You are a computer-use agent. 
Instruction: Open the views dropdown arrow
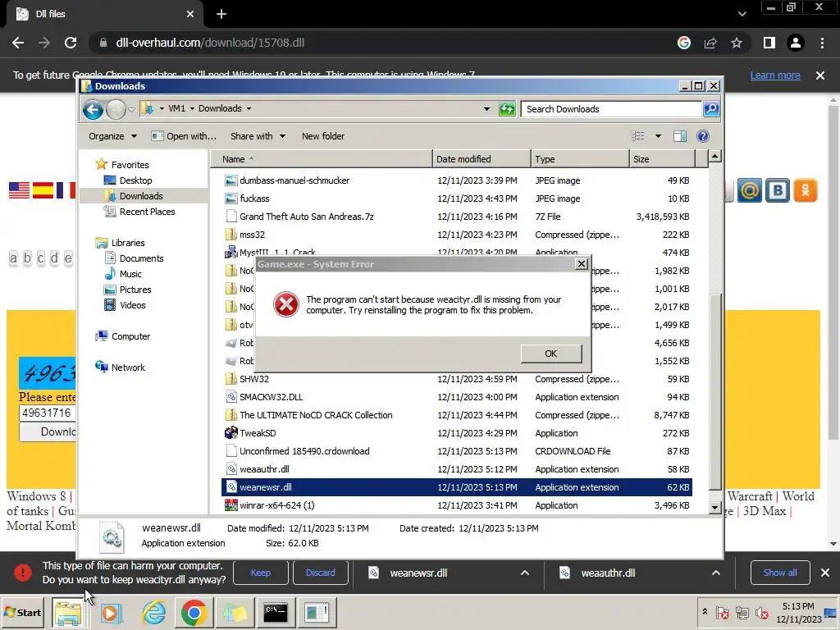(658, 136)
